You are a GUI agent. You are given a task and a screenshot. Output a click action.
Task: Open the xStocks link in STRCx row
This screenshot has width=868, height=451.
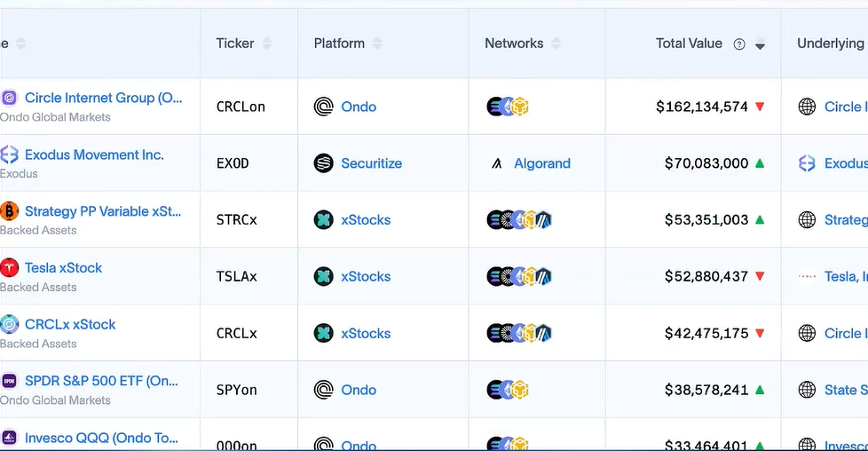pos(366,220)
